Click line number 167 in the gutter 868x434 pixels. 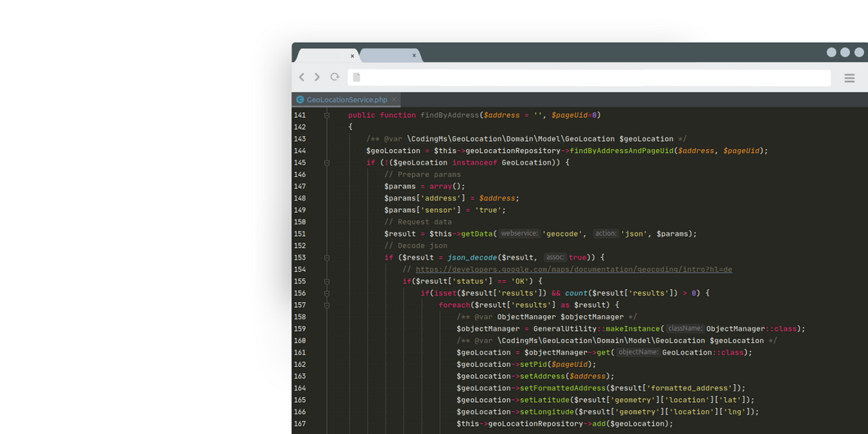point(300,423)
